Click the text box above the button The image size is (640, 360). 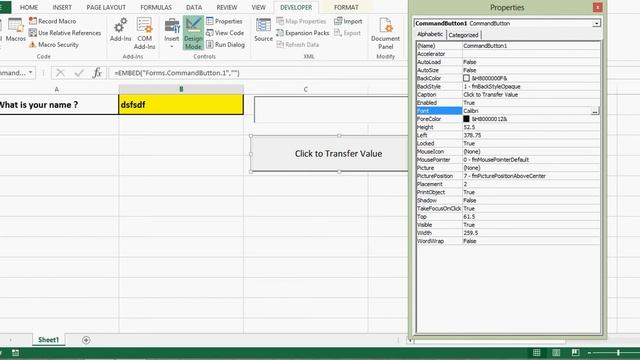[x=331, y=109]
